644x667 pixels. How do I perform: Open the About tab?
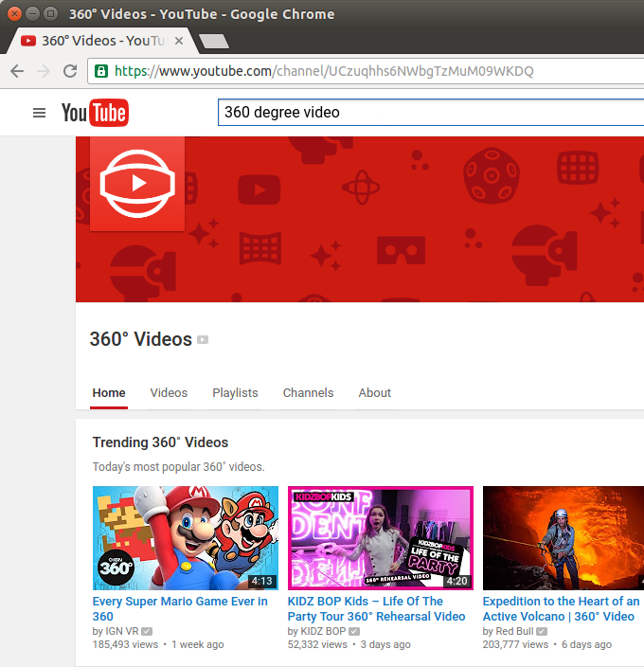pyautogui.click(x=374, y=392)
